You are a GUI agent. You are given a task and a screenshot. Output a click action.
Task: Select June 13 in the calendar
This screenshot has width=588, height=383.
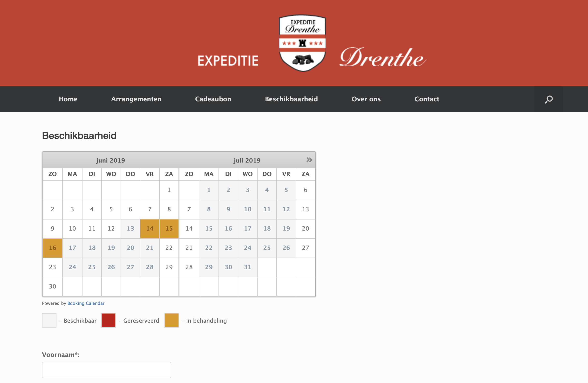point(130,229)
